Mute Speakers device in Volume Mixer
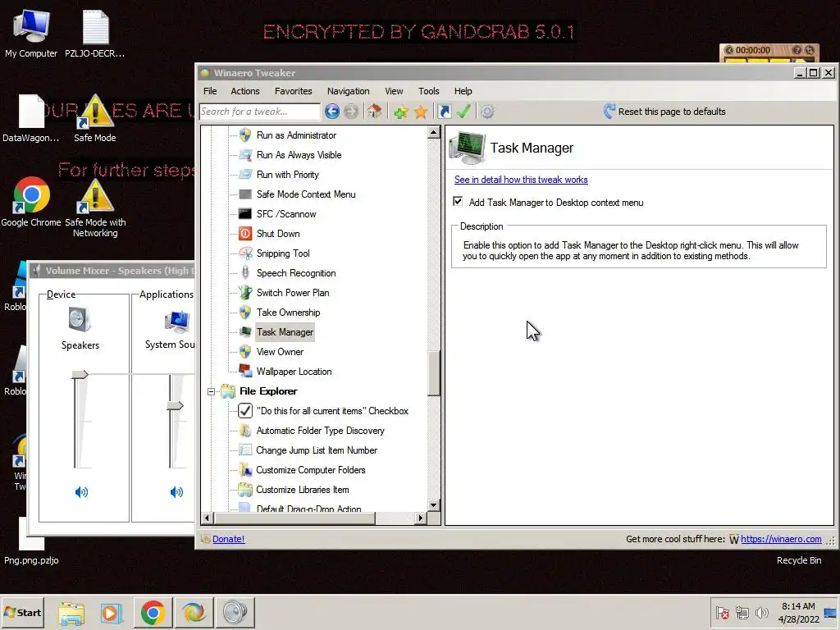 [x=81, y=492]
